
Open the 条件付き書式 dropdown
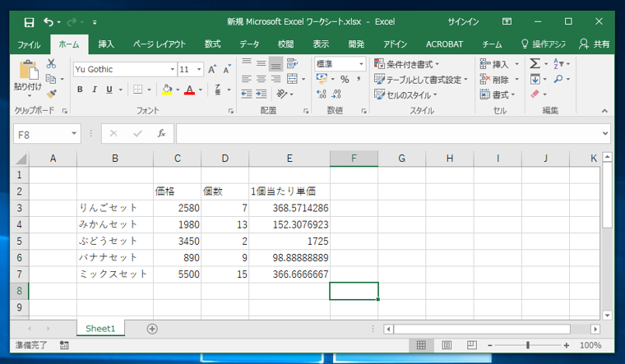[406, 64]
